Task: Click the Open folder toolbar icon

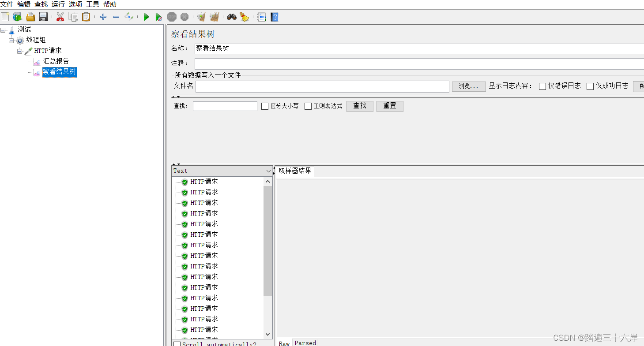Action: tap(30, 17)
